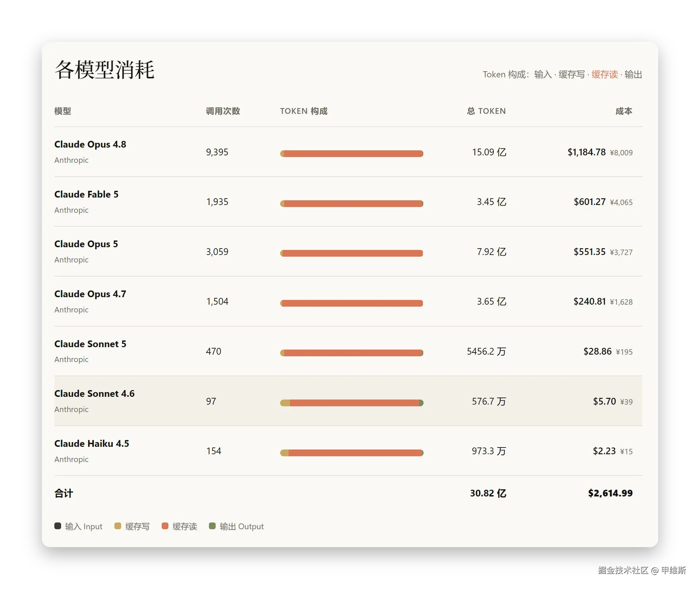Click the ¥8,009 yuan cost value
700x589 pixels.
pyautogui.click(x=621, y=153)
